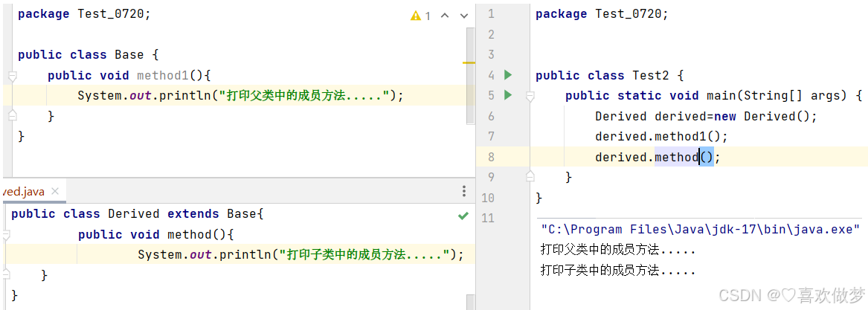868x310 pixels.
Task: Click line number 7 in gutter
Action: tap(490, 137)
